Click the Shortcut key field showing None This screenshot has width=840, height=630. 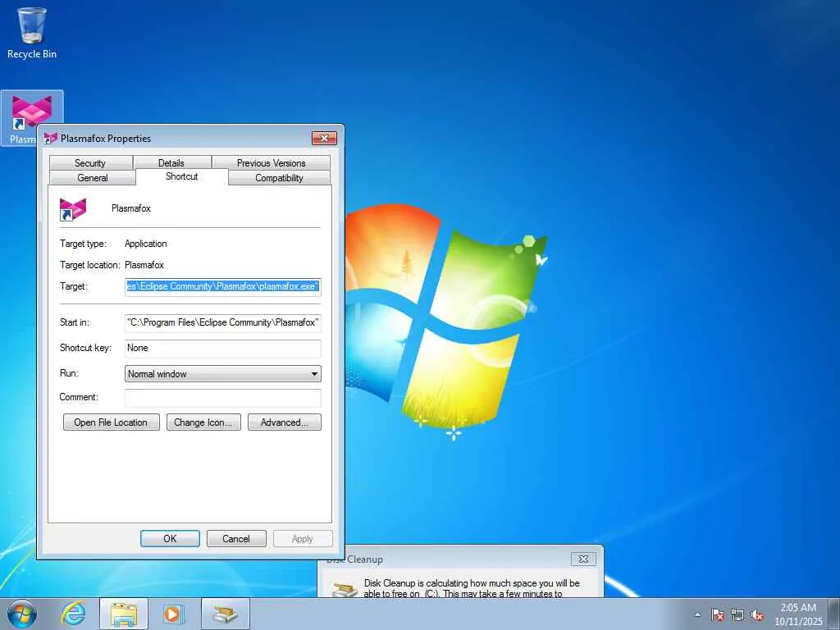[x=223, y=348]
